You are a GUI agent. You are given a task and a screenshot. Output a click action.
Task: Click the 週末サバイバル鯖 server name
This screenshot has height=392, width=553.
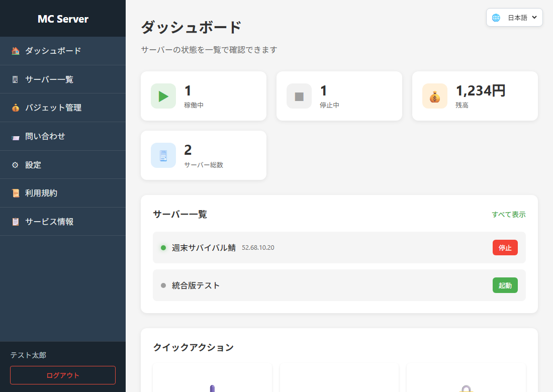[x=204, y=247]
